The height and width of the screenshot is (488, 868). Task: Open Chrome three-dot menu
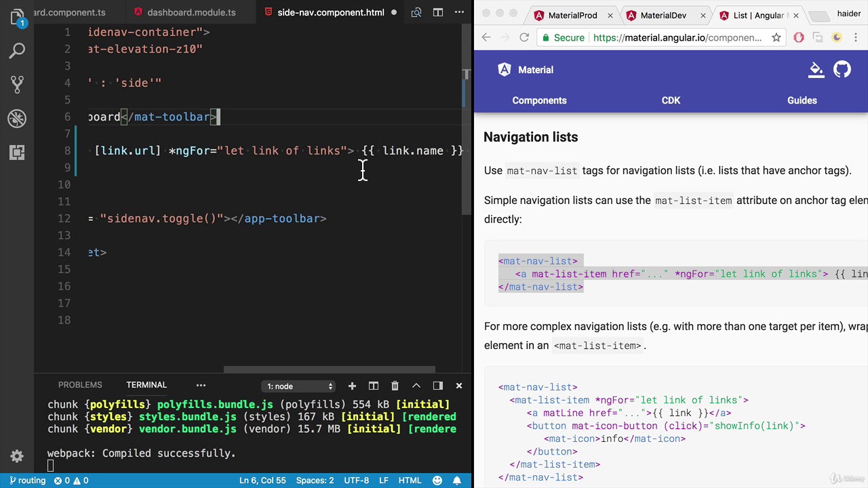pos(856,37)
